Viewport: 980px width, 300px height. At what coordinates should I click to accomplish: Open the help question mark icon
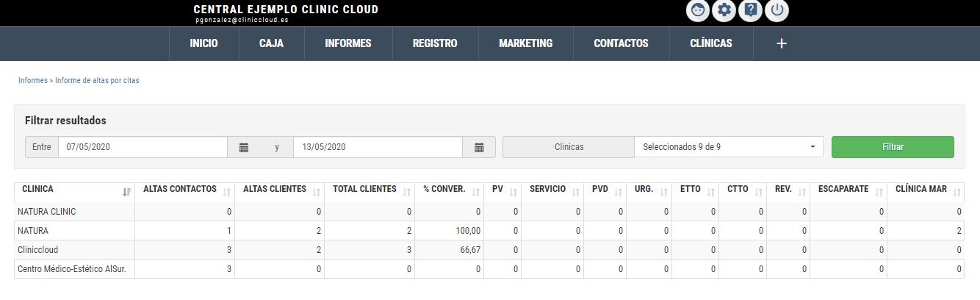click(x=750, y=10)
